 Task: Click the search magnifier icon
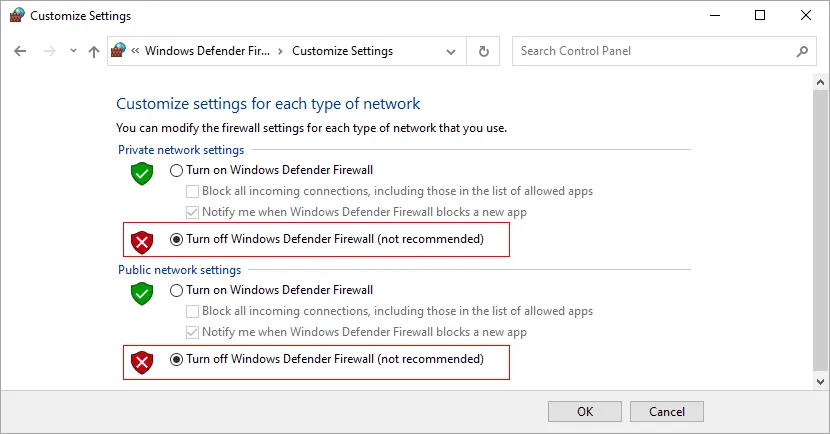pyautogui.click(x=802, y=51)
